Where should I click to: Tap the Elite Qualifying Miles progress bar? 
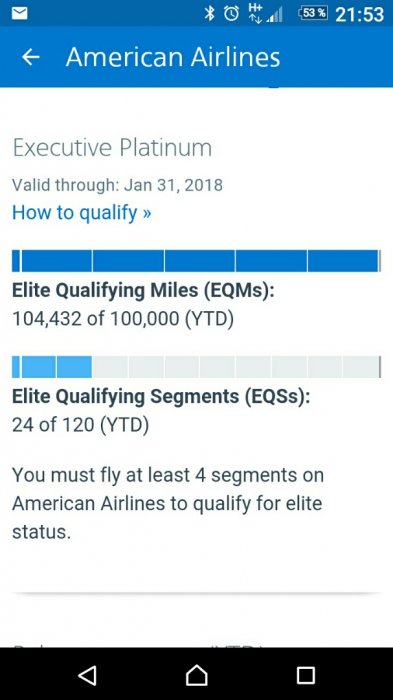point(196,261)
